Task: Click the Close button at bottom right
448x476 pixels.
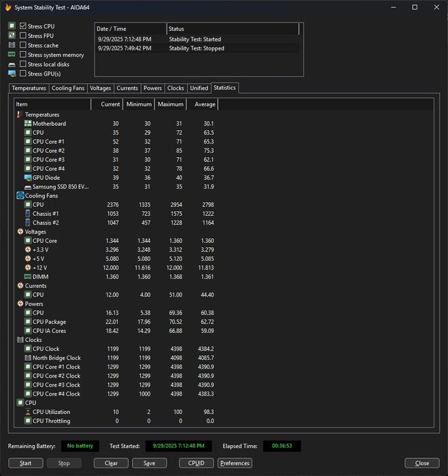Action: click(x=422, y=463)
